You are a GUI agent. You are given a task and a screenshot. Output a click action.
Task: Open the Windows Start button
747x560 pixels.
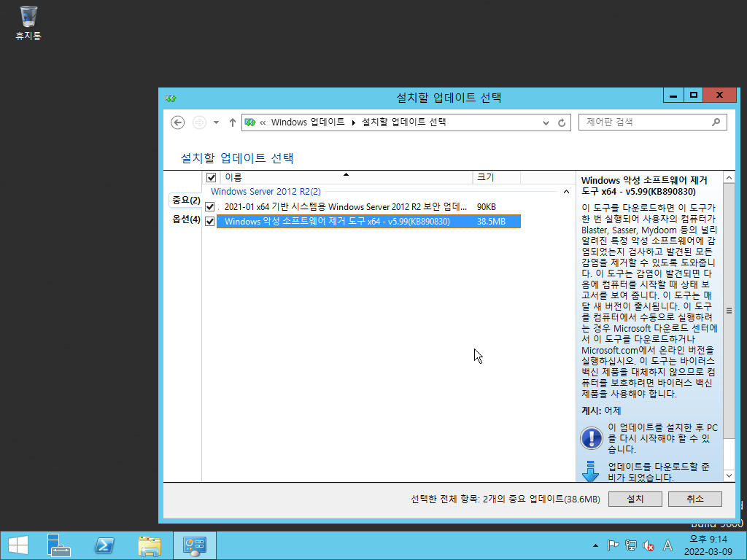pos(18,545)
